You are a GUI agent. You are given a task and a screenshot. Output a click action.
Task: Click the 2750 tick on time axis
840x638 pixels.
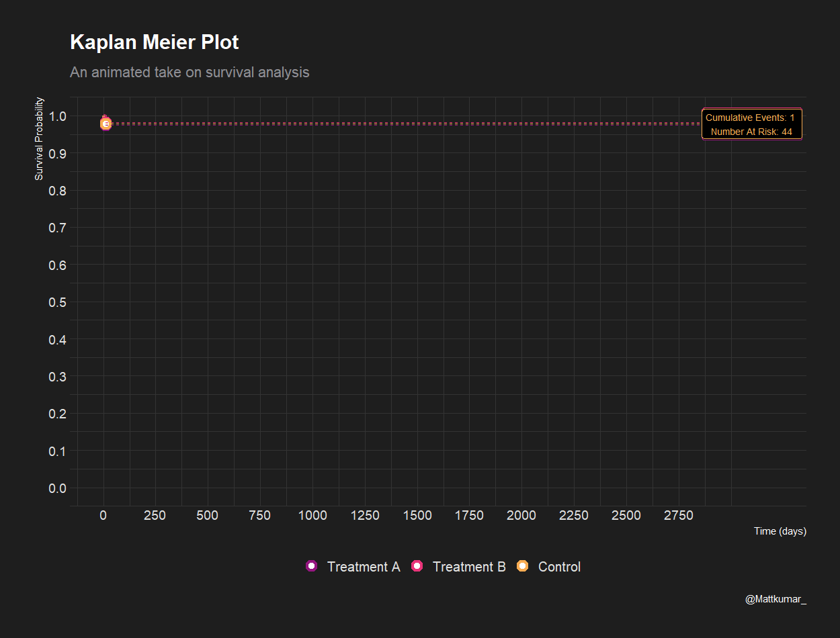pos(679,515)
